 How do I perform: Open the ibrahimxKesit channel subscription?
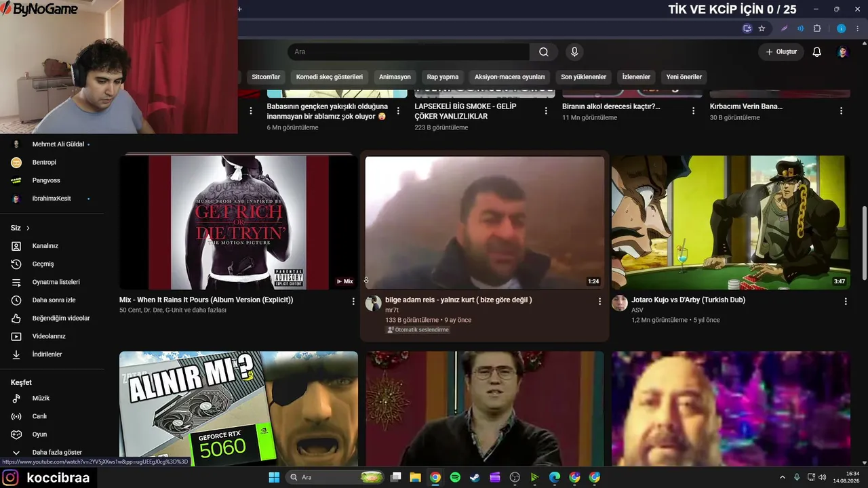point(52,199)
